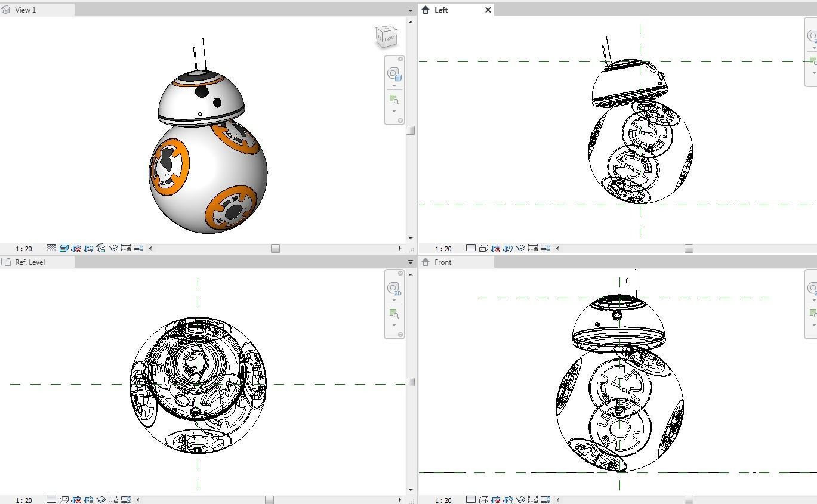Click the vertical scrollbar thumb in View 1
The image size is (817, 504).
[410, 130]
